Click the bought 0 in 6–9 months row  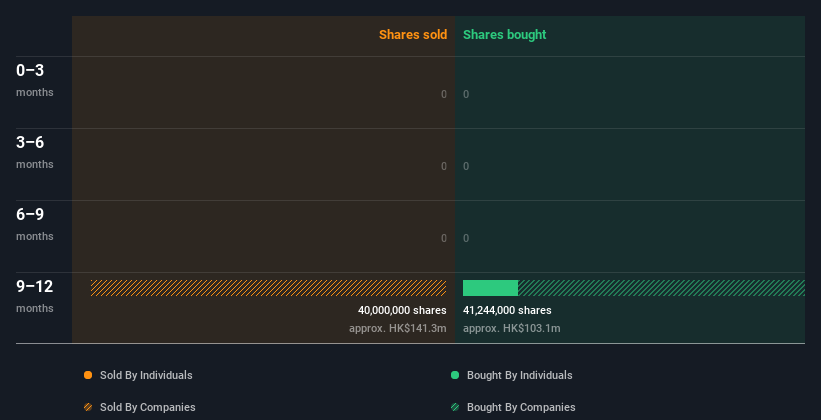466,238
